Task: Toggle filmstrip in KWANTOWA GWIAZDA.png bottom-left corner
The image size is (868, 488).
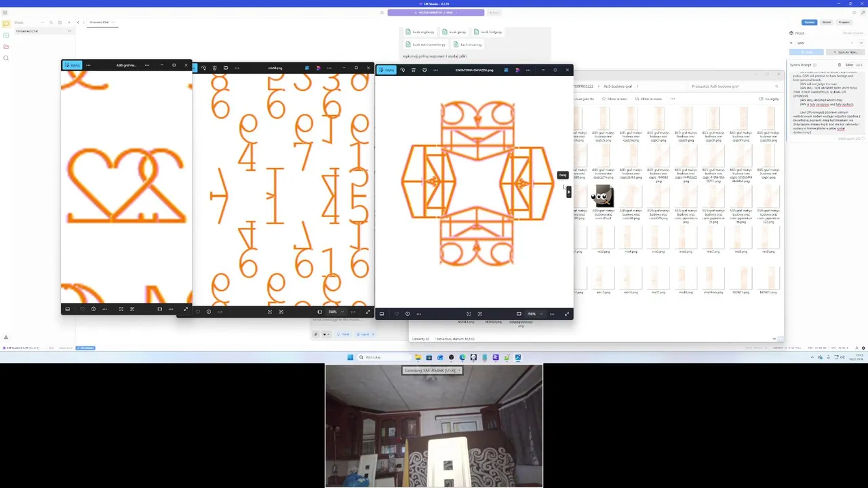Action: (381, 314)
